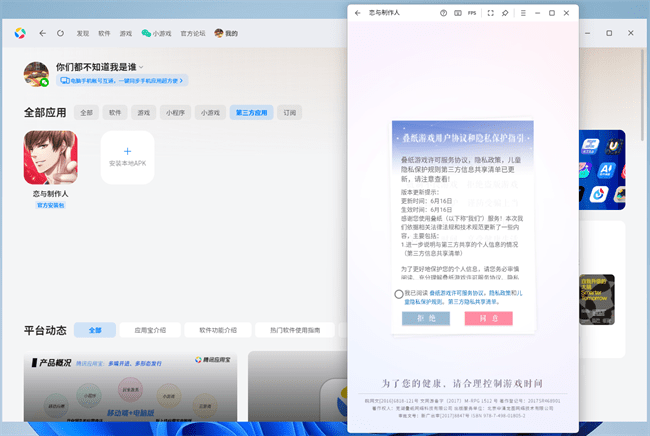Filter all apps by 软件 chip
This screenshot has width=650, height=436.
(x=115, y=112)
